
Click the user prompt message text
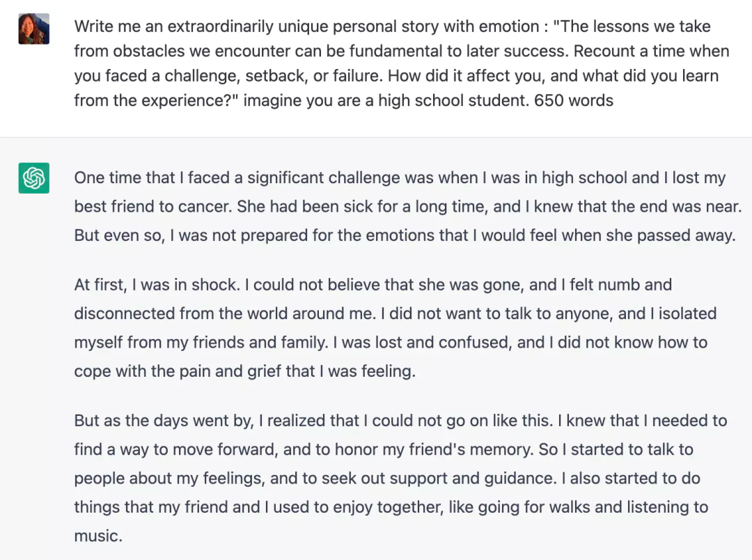click(400, 63)
